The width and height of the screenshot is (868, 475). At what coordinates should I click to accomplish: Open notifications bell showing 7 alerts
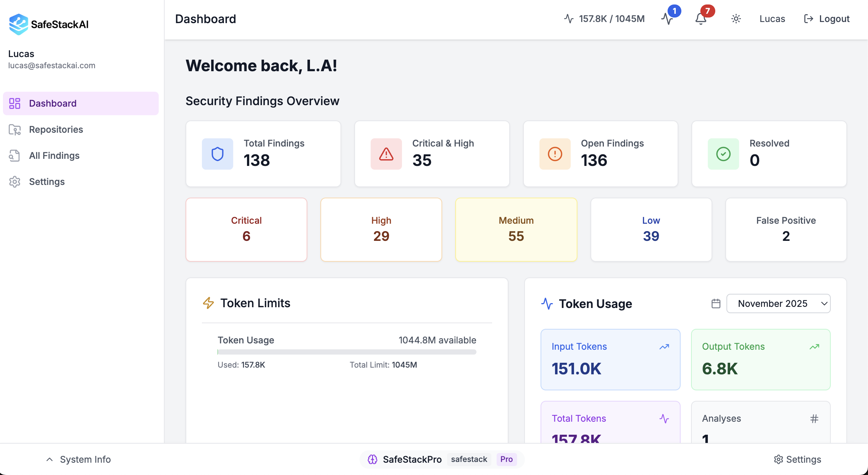click(701, 19)
